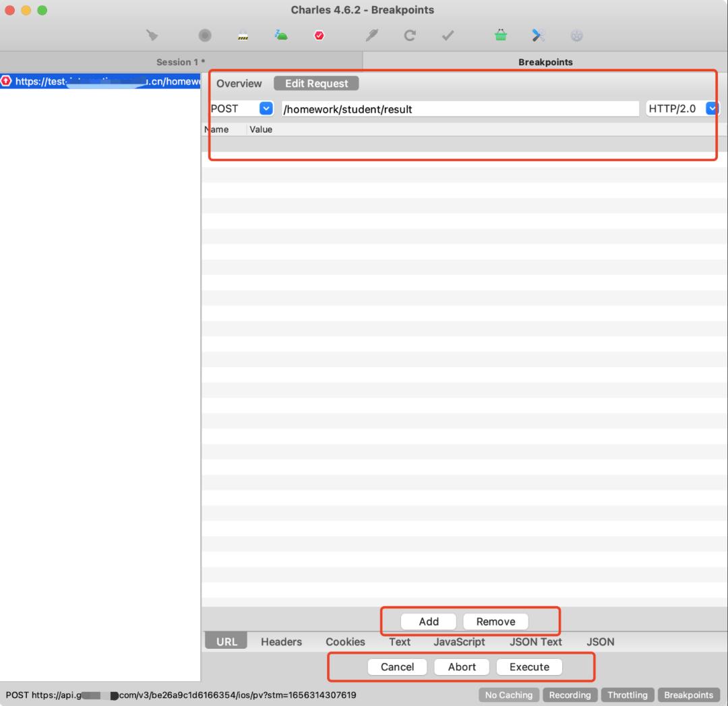Open the Overview tab

pyautogui.click(x=239, y=84)
